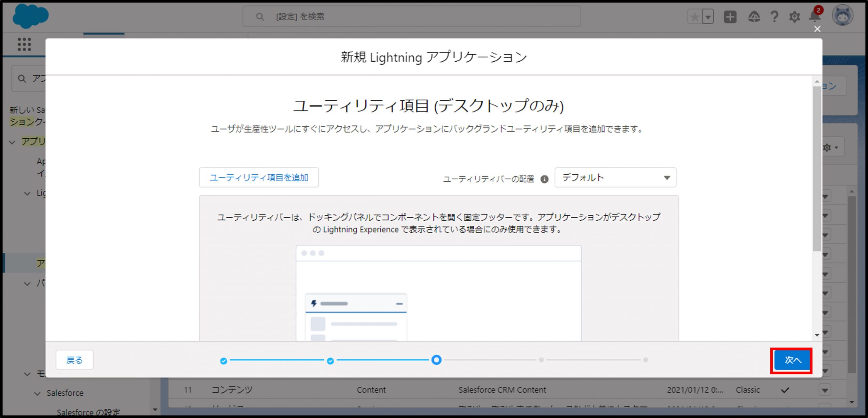Click the 次へ button
The height and width of the screenshot is (418, 868).
[x=792, y=360]
